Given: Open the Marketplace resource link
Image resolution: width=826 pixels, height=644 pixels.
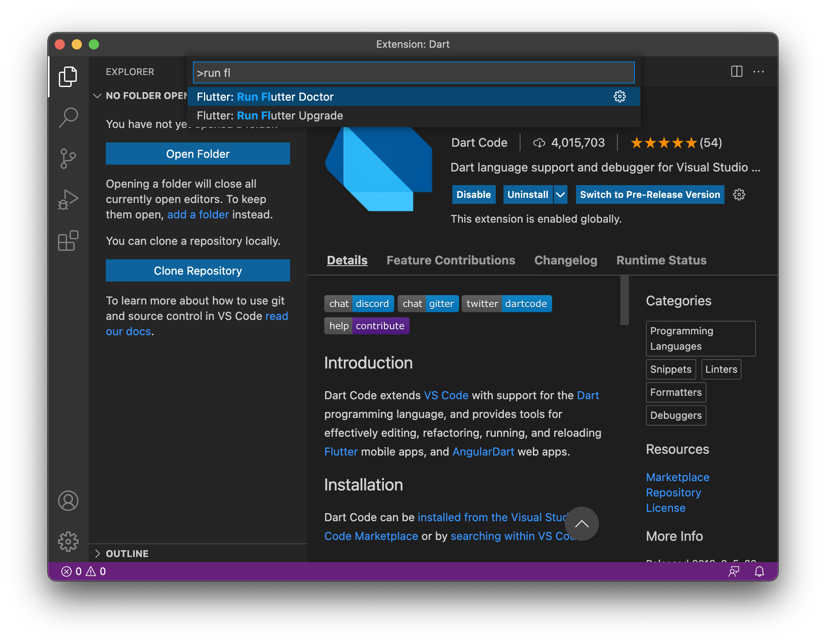Looking at the screenshot, I should pos(677,477).
